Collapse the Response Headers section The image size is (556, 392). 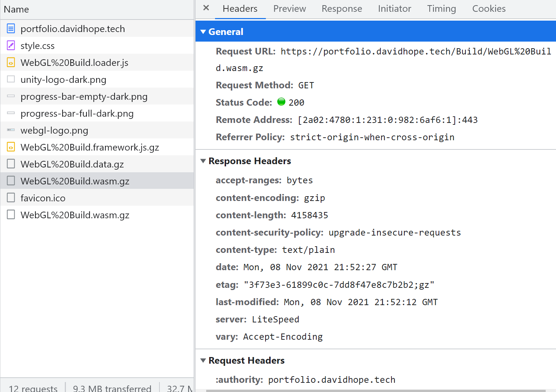pos(203,161)
